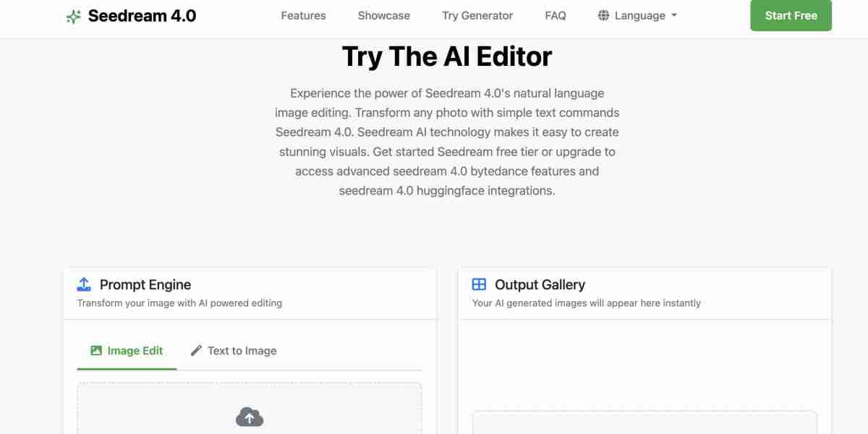Switch to the Text to Image tab
The height and width of the screenshot is (434, 868).
(234, 351)
